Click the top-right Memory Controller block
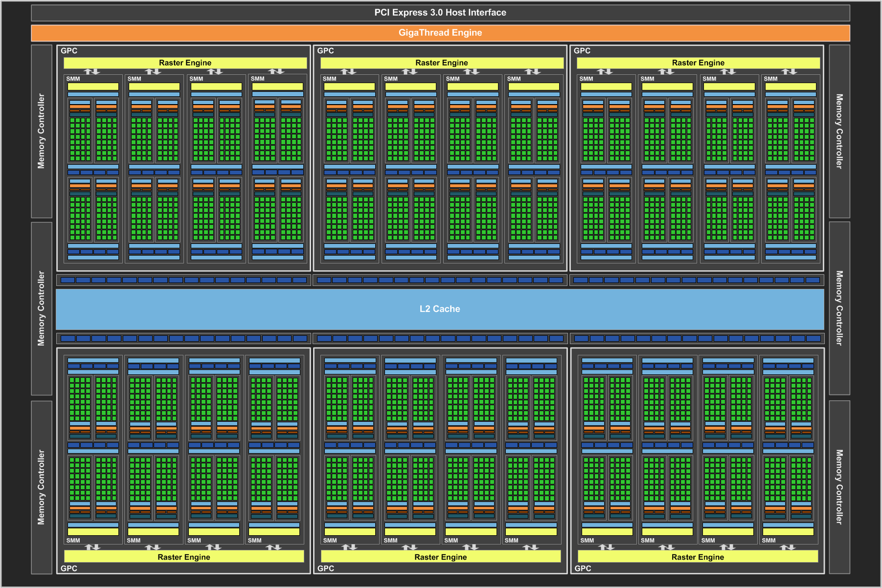Screen dimensions: 882x588 click(x=839, y=131)
